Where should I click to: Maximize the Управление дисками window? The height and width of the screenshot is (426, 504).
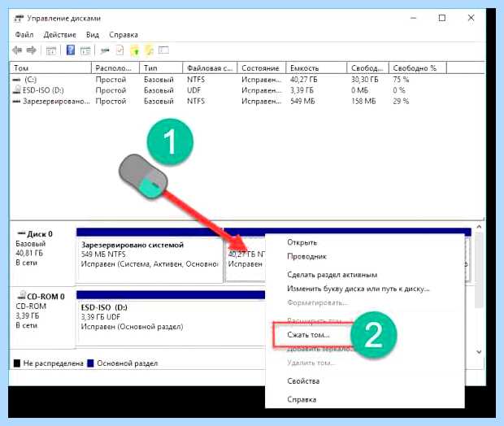click(442, 18)
